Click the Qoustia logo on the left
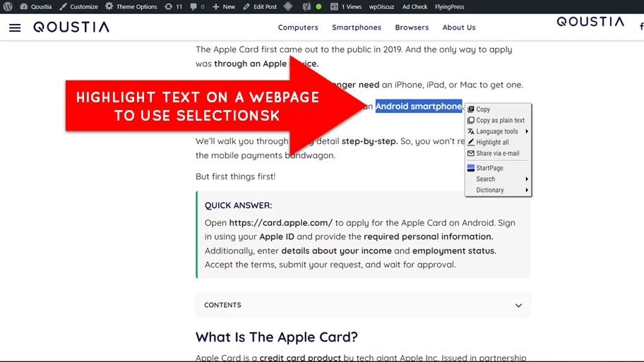Viewport: 644px width, 362px height. [71, 27]
